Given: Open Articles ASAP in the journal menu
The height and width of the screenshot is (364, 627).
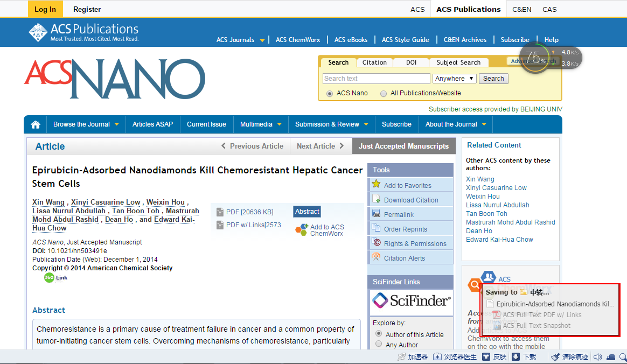Looking at the screenshot, I should coord(153,124).
